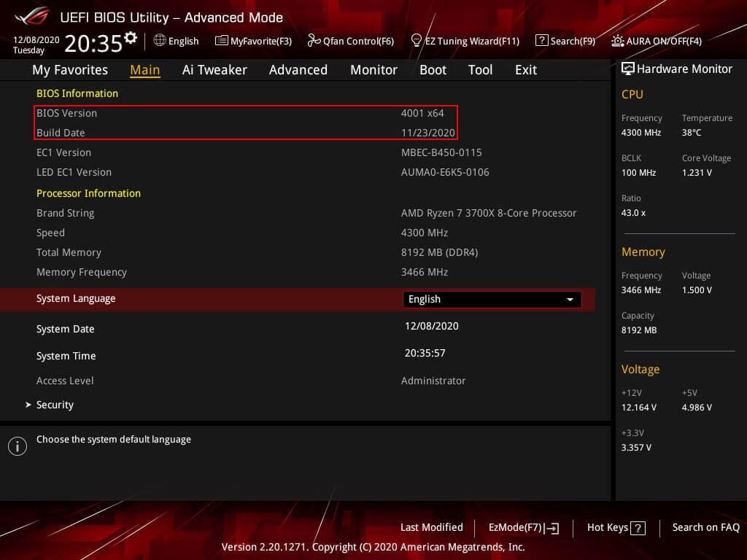Go to the Advanced tab

click(x=298, y=70)
